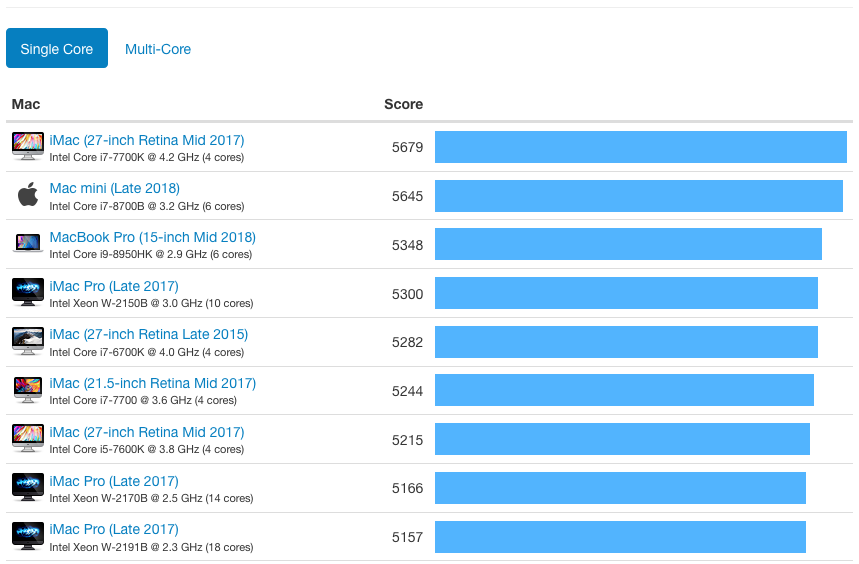
Task: Click the score value 5348
Action: point(407,245)
